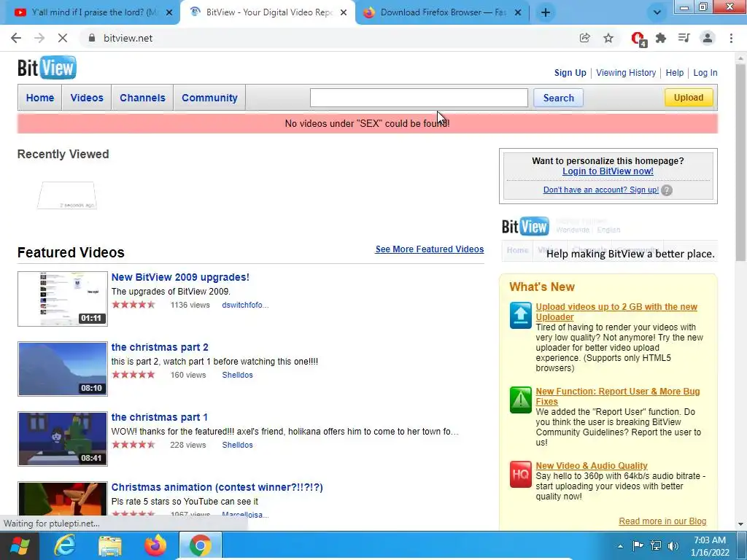Click the share page icon
The image size is (747, 560).
coord(584,38)
